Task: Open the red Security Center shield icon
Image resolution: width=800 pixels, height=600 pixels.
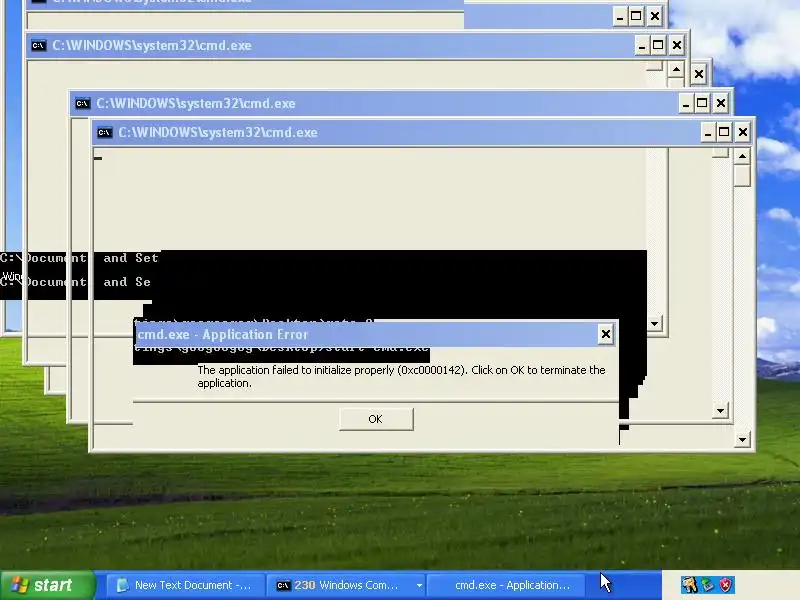Action: pos(726,584)
